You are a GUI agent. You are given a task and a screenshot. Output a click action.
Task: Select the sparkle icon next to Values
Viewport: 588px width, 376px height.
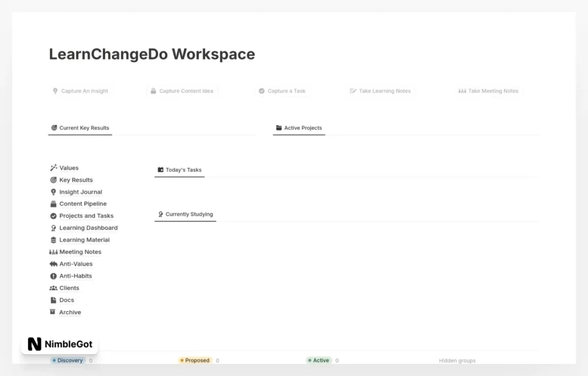coord(53,168)
